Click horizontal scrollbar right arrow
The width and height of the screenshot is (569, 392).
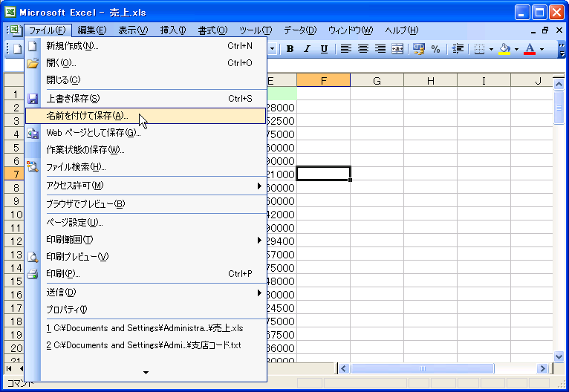point(542,369)
